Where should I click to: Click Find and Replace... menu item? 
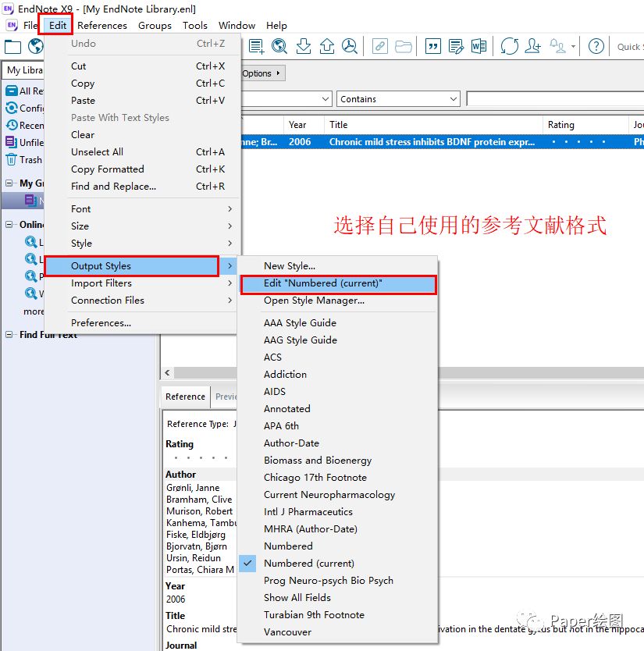point(141,187)
